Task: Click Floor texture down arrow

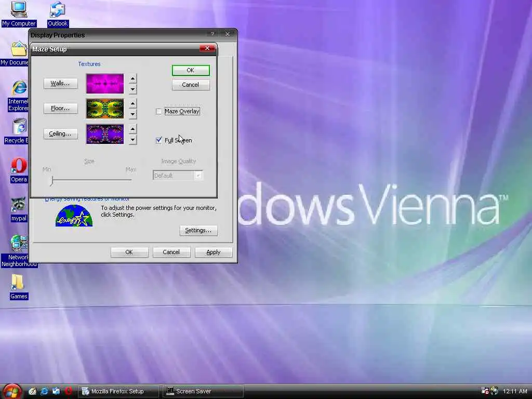Action: coord(132,114)
